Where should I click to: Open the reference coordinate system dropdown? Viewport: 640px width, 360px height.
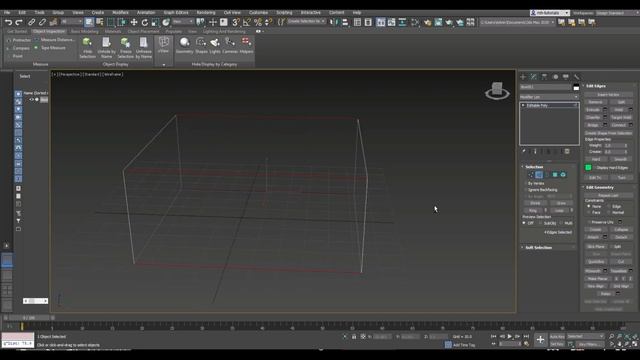coord(183,22)
